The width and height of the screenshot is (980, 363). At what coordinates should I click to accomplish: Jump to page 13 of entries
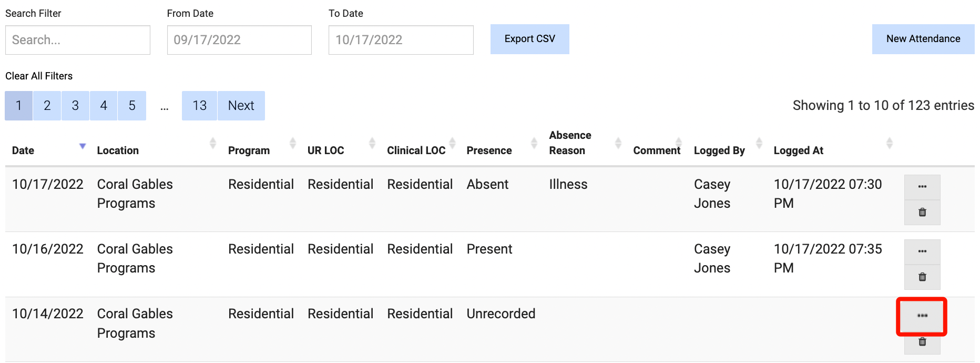199,106
